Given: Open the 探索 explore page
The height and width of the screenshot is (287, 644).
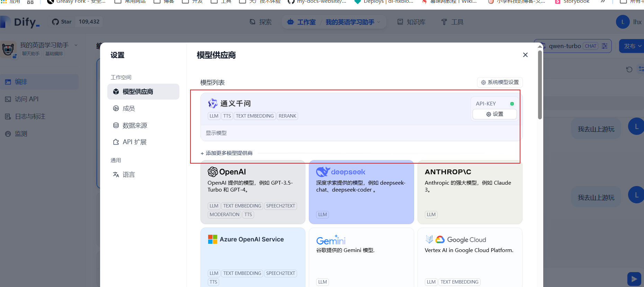Looking at the screenshot, I should 261,22.
